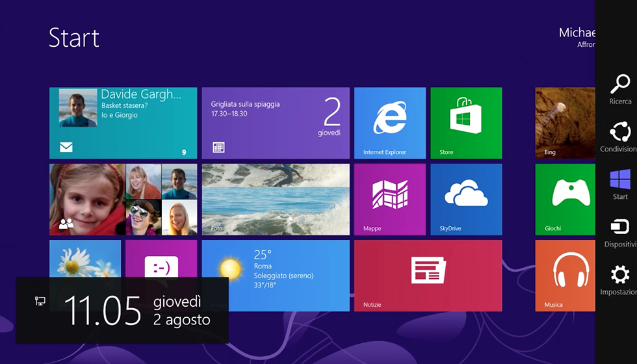Screen dimensions: 637x364
Task: Open the Dispositivi devices charm
Action: (619, 231)
